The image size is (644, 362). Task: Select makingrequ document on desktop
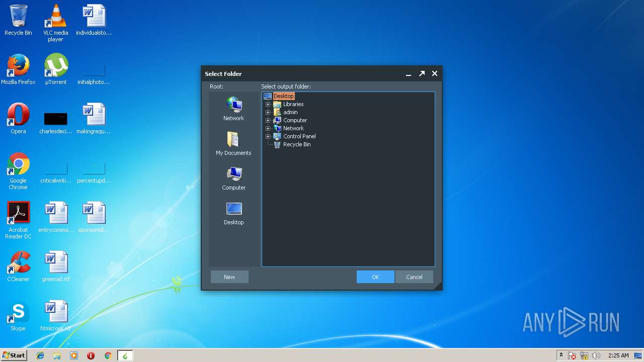click(94, 119)
